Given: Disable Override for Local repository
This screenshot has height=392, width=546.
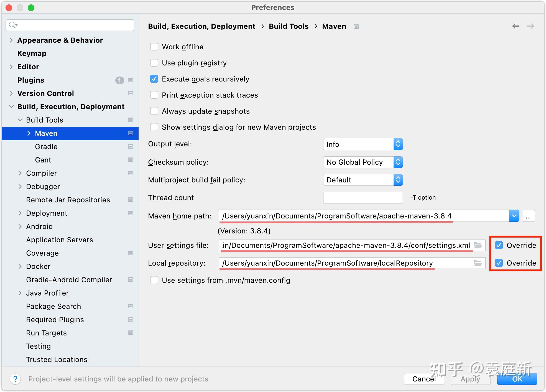Looking at the screenshot, I should 499,263.
